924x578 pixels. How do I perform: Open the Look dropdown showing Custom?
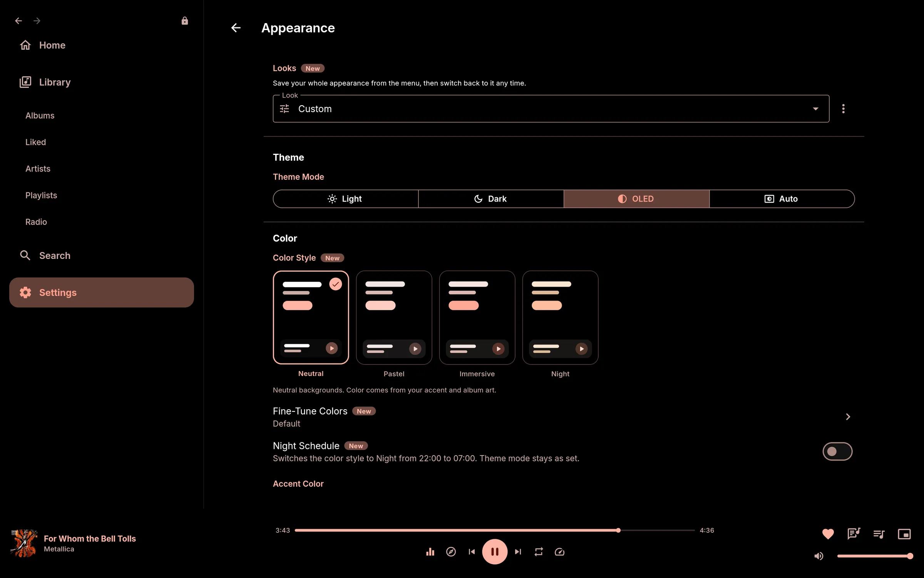tap(551, 109)
